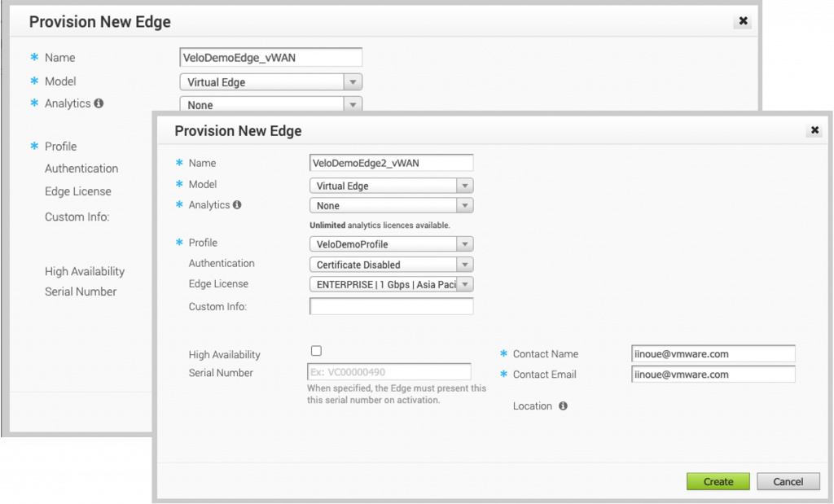Click the Location info icon
Image resolution: width=834 pixels, height=504 pixels.
pos(563,405)
